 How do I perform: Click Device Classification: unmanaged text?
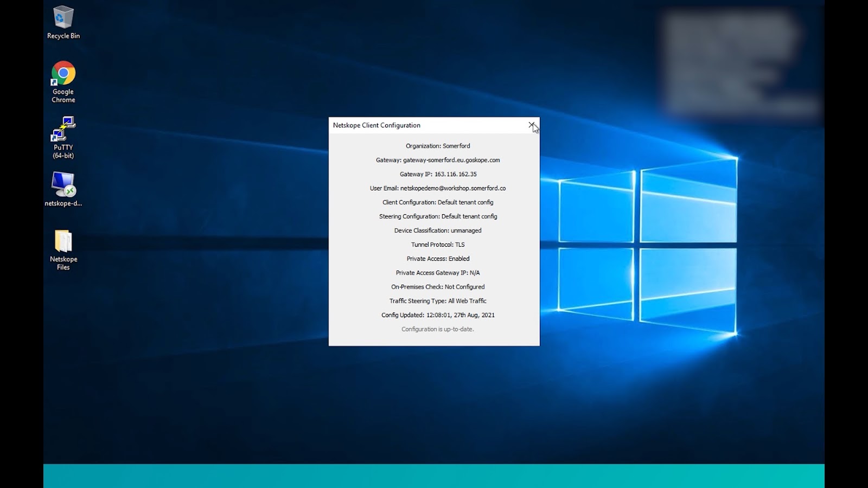click(x=438, y=230)
